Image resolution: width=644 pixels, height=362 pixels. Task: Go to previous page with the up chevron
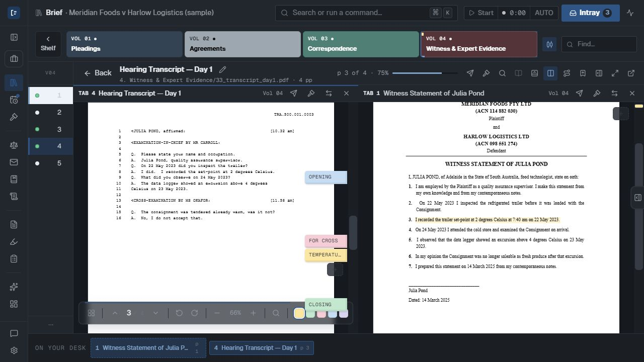click(x=115, y=313)
